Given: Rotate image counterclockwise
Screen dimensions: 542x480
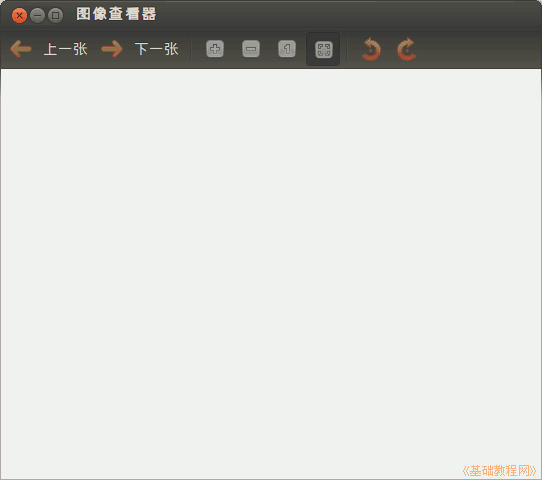Looking at the screenshot, I should (x=371, y=49).
